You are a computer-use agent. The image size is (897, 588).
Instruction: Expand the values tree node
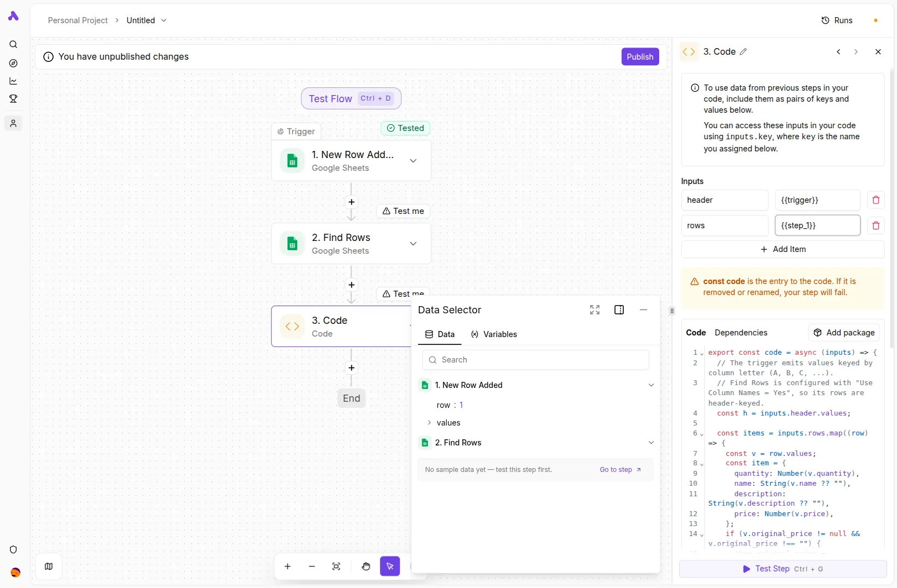point(429,423)
